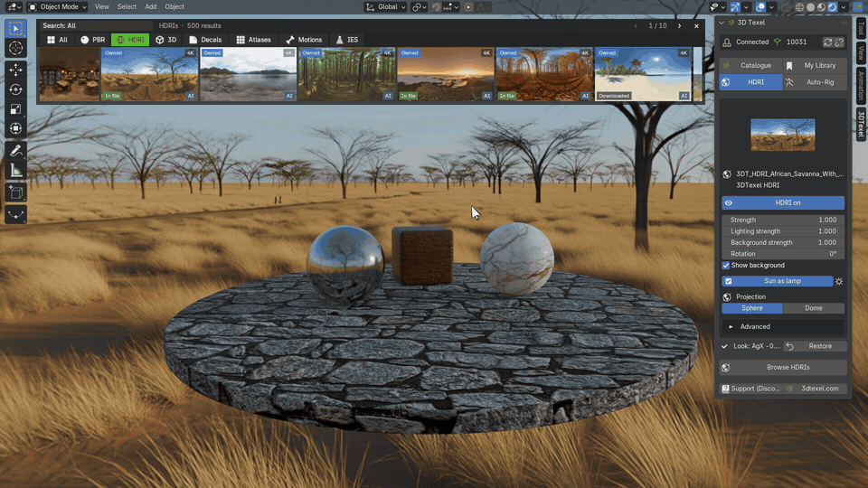
Task: Toggle proportional editing icon
Action: [468, 7]
